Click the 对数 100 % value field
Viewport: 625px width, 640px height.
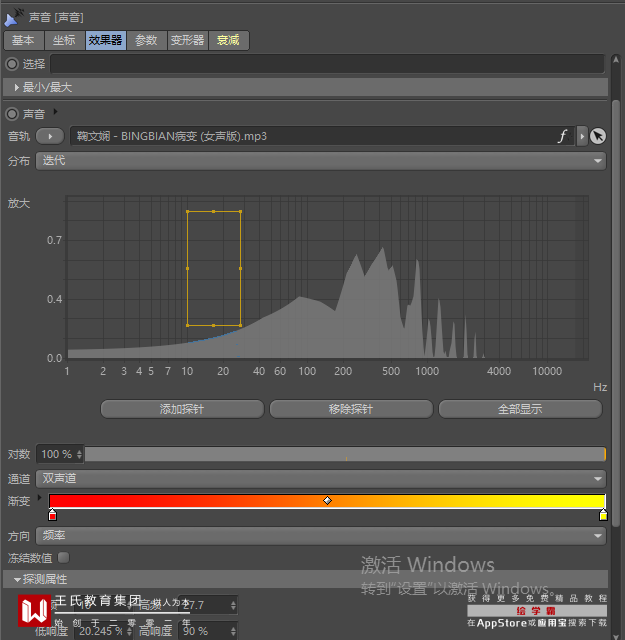(x=57, y=454)
